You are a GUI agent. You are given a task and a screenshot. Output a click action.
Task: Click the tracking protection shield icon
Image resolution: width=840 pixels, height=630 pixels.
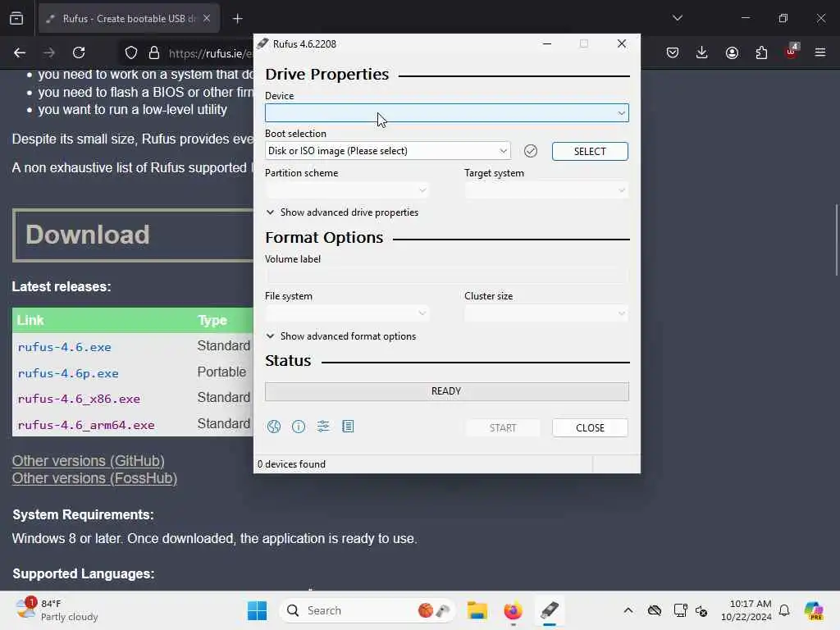(131, 52)
